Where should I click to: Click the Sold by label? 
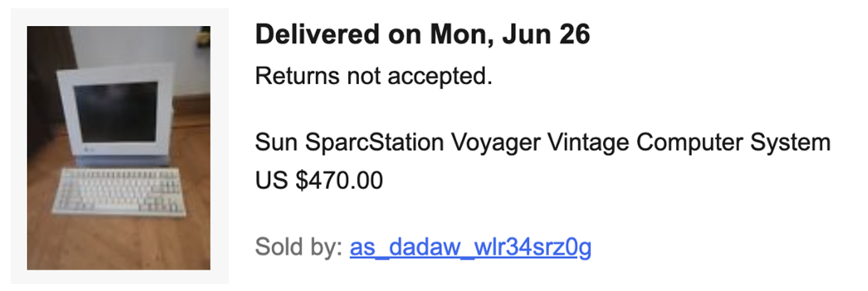(x=299, y=247)
